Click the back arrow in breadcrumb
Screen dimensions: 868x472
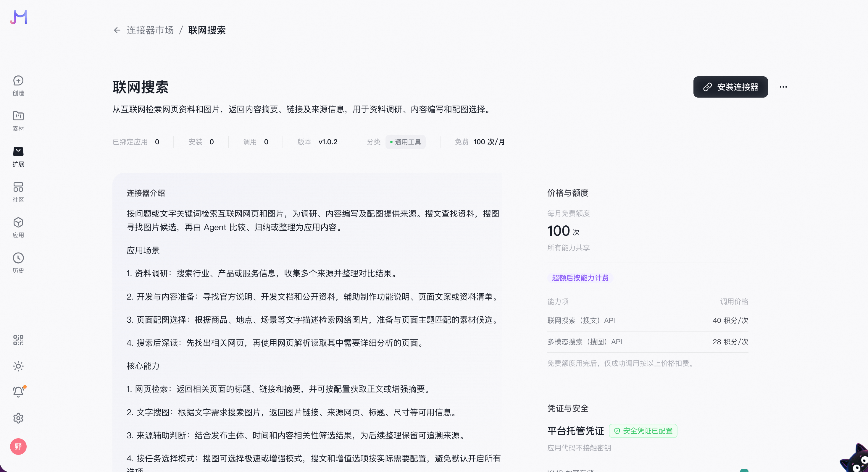(x=117, y=30)
